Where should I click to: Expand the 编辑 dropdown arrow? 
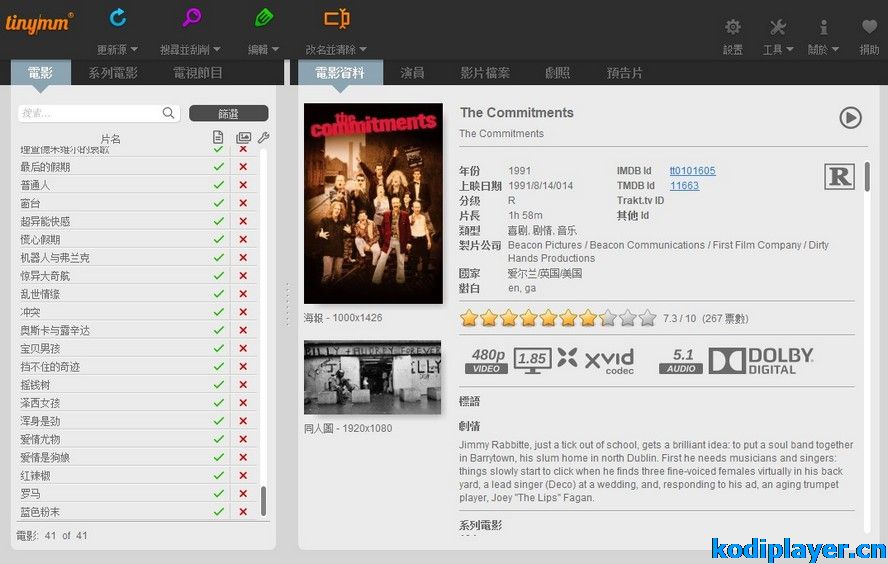point(275,50)
